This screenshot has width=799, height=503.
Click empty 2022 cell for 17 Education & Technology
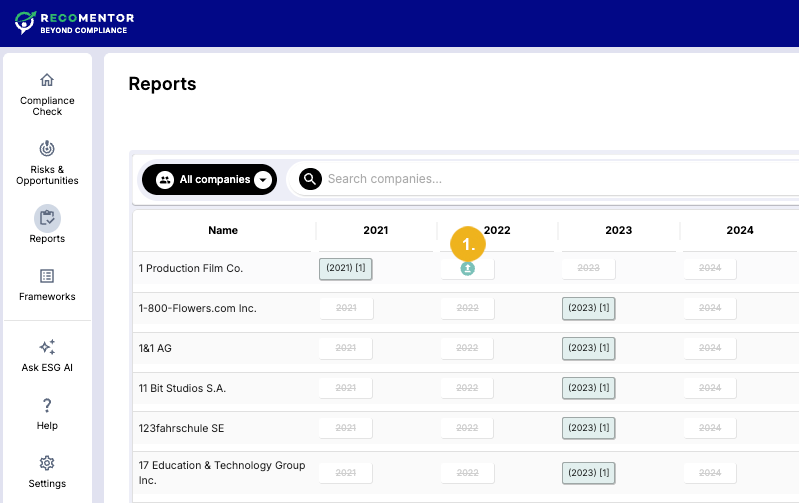point(467,473)
